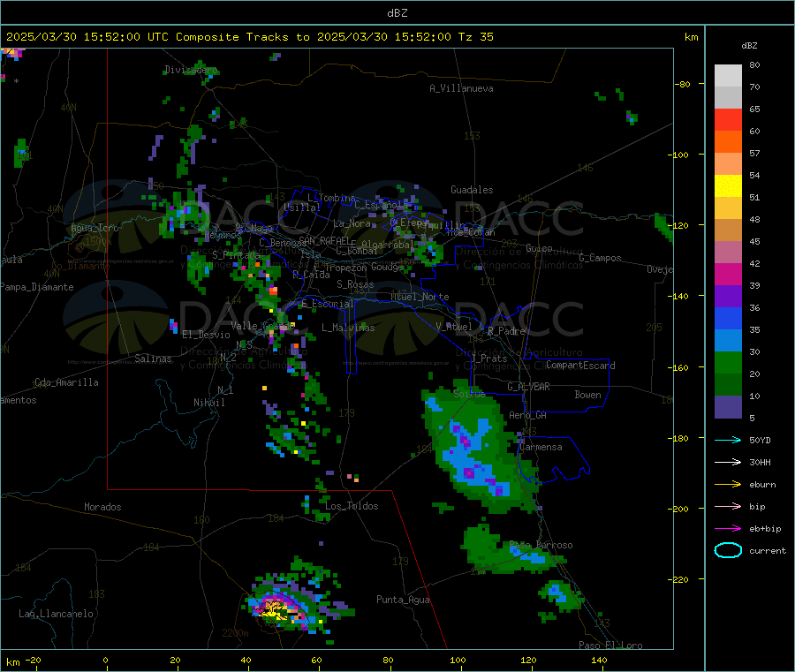This screenshot has height=672, width=795.
Task: Click the G_Campos place label
Action: tap(600, 258)
